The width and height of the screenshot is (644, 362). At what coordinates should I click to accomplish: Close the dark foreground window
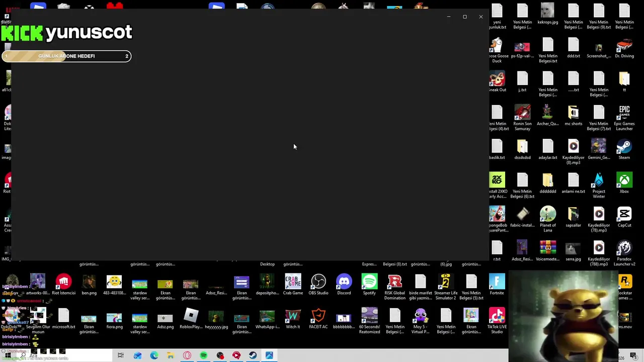point(481,17)
